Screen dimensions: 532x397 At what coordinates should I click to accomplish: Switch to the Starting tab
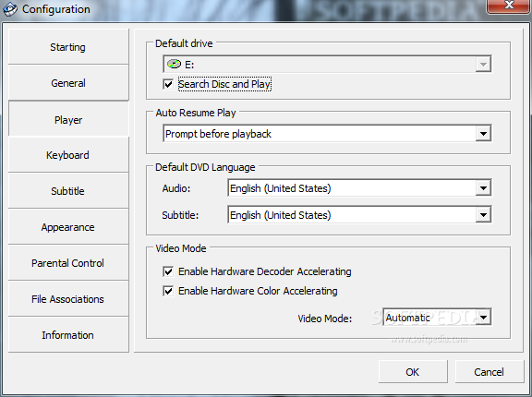tap(68, 47)
